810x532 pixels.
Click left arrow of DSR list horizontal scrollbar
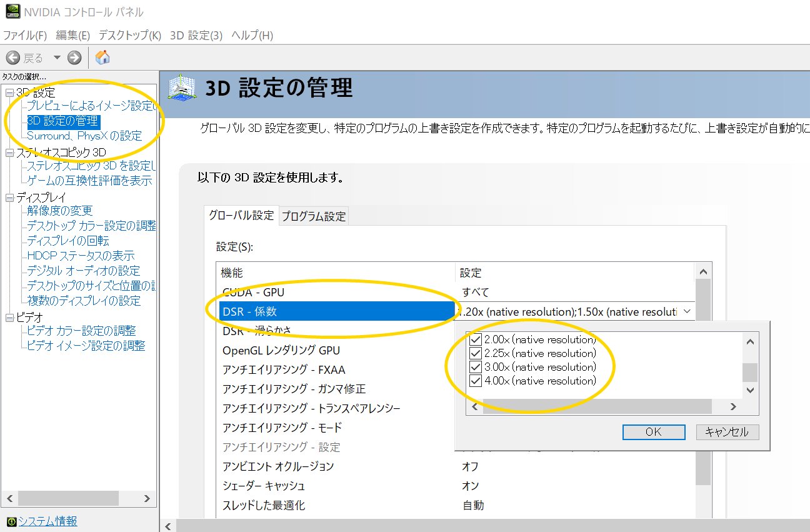point(475,406)
